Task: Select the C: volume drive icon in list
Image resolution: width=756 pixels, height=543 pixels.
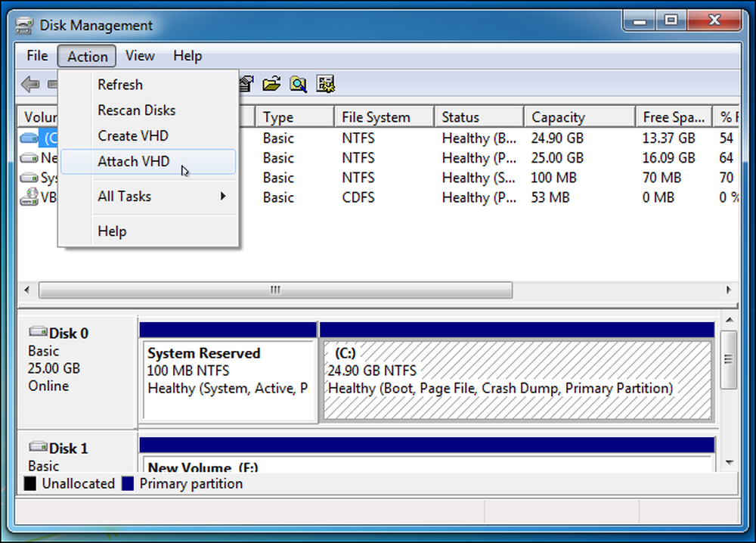Action: 29,138
